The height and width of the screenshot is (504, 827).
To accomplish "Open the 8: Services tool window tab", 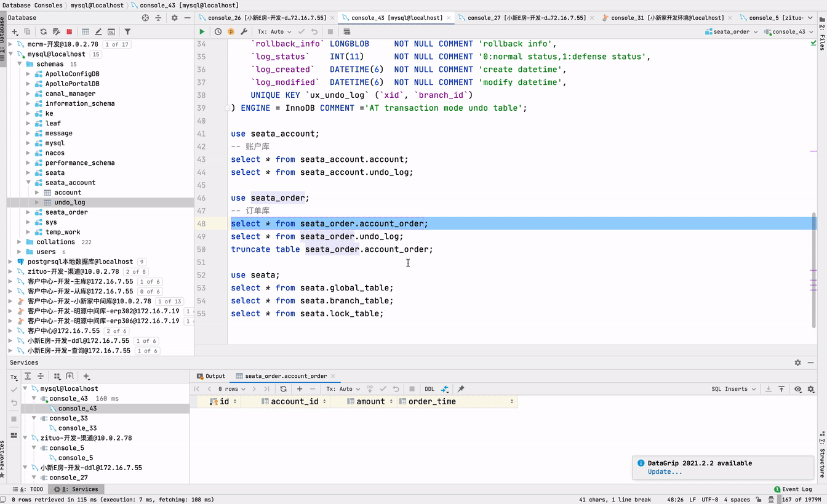I will (x=76, y=489).
